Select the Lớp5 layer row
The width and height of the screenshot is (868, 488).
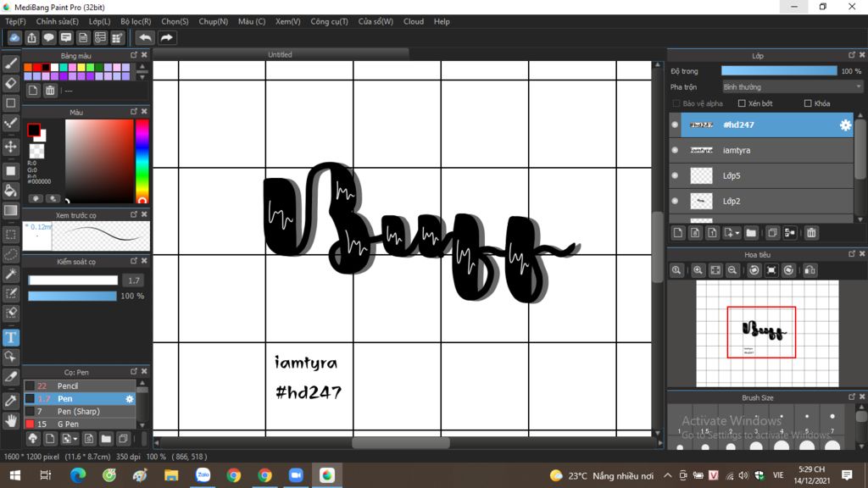[x=761, y=176]
